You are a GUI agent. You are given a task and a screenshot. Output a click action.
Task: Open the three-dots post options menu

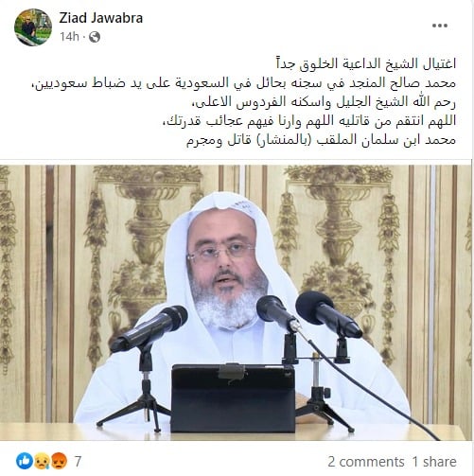tap(440, 26)
